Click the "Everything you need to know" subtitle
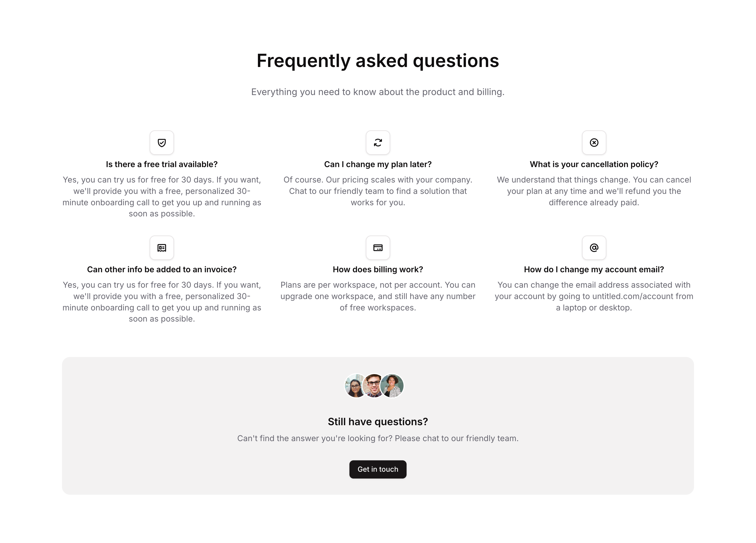This screenshot has width=756, height=543. (378, 92)
